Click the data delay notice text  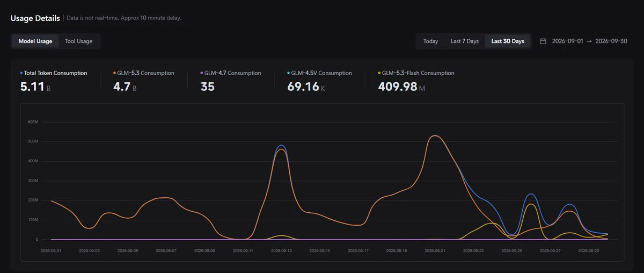tap(124, 18)
